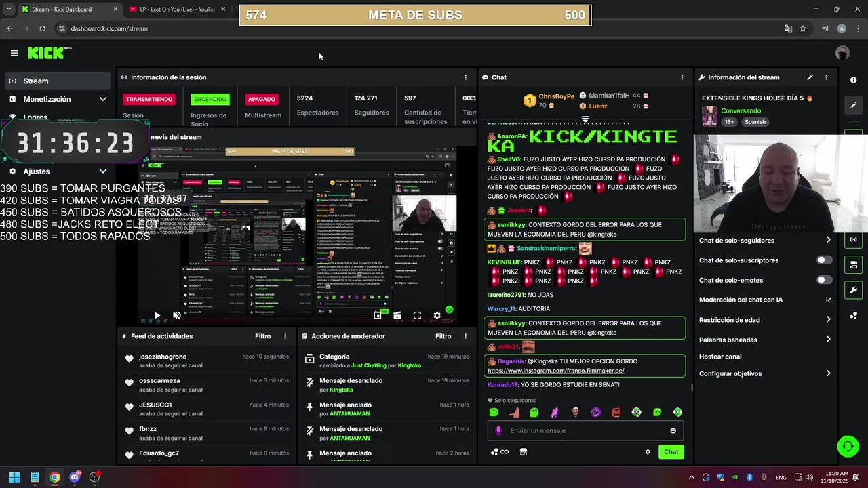Click the ENCENDIDO Ingresos de Socio badge
Screen dimensions: 868x488
(x=210, y=99)
